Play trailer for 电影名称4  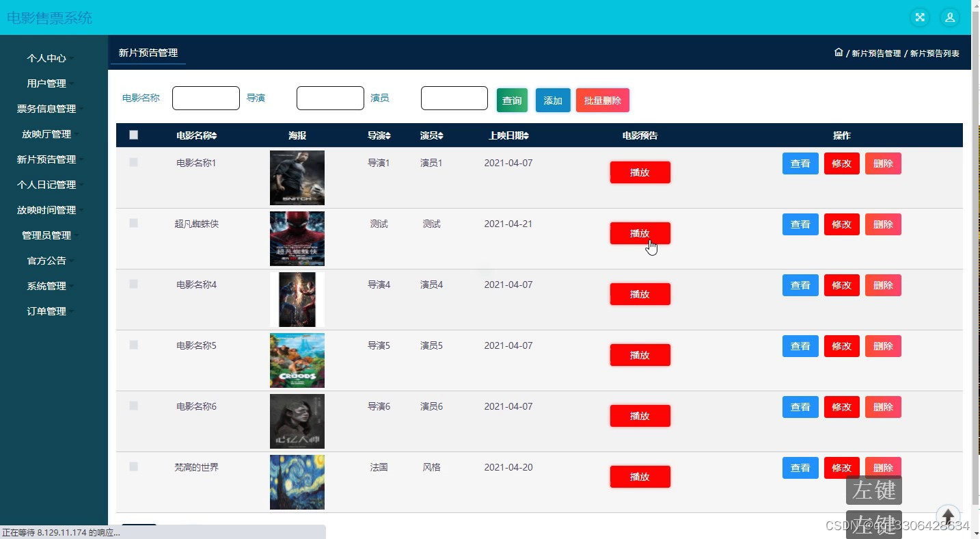point(640,294)
